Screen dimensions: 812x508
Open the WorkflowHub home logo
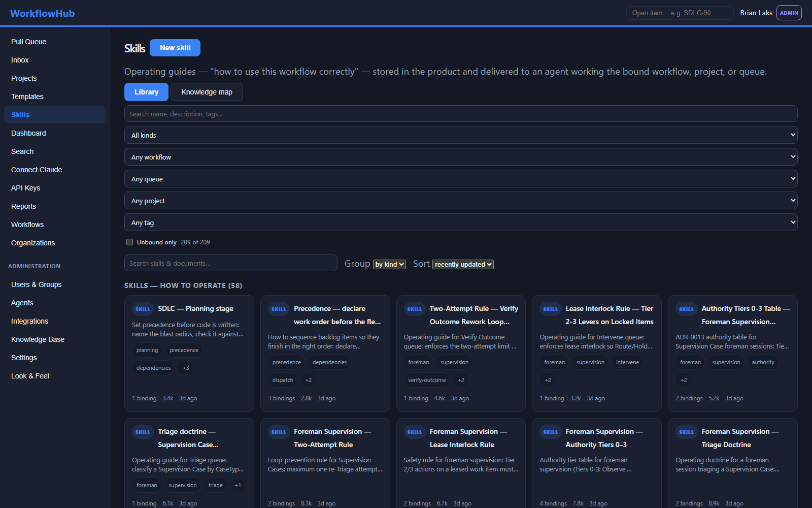point(42,13)
